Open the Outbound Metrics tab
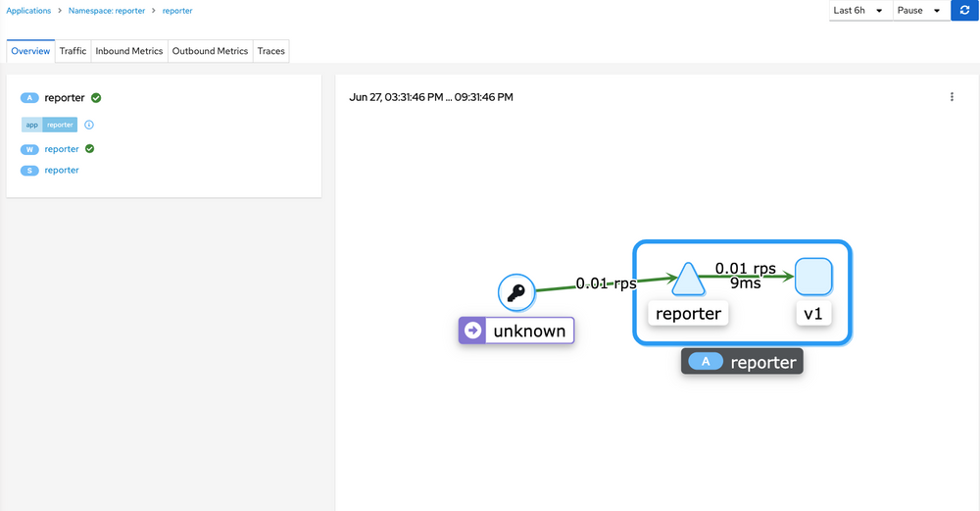The width and height of the screenshot is (980, 511). (x=210, y=51)
